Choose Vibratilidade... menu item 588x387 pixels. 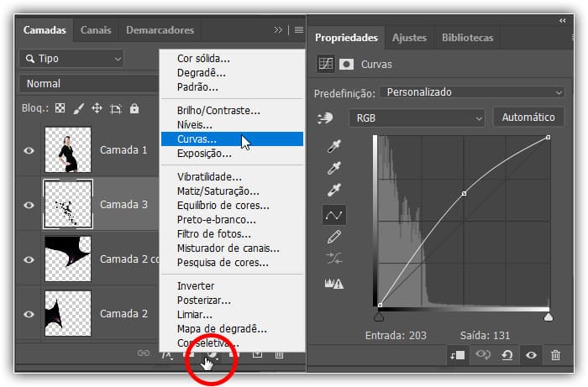pos(232,177)
